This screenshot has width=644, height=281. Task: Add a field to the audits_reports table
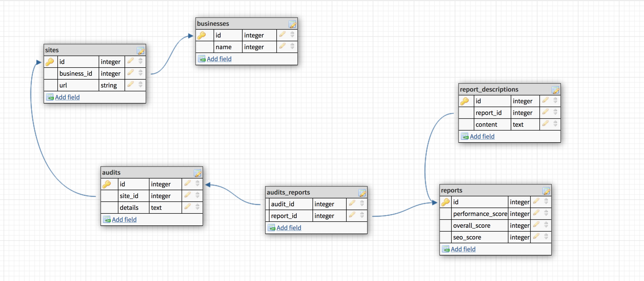pos(289,228)
